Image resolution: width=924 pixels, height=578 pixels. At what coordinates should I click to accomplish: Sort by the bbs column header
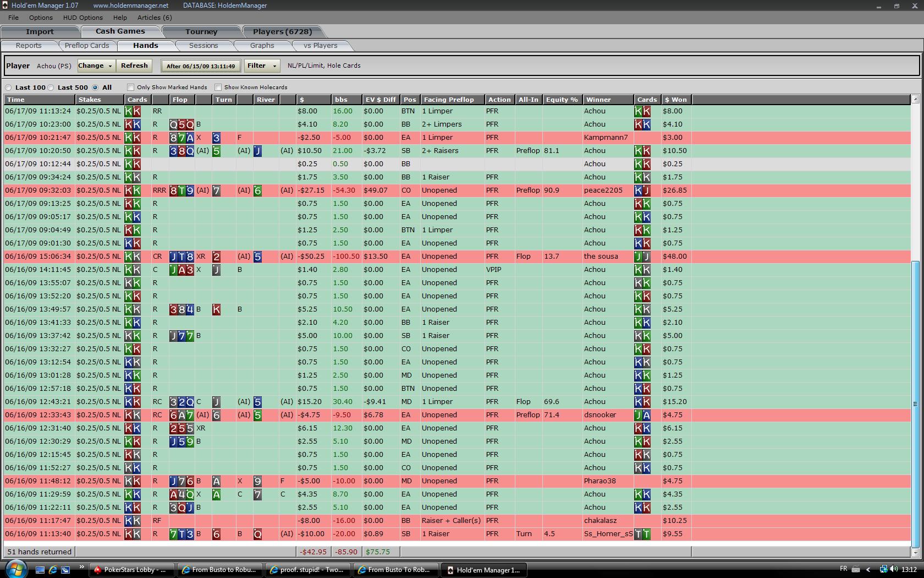point(346,100)
